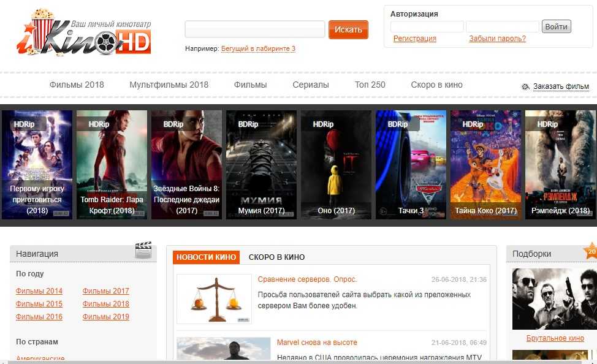597x364 pixels.
Task: Open the Звёздные Войны 8 poster
Action: [x=186, y=164]
